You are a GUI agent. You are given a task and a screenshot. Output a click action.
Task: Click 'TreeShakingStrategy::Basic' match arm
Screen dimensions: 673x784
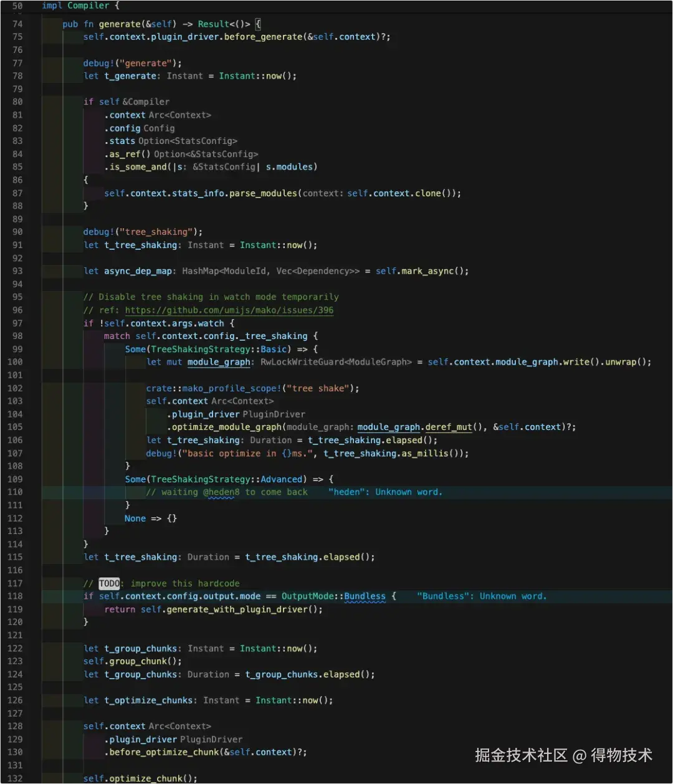219,349
